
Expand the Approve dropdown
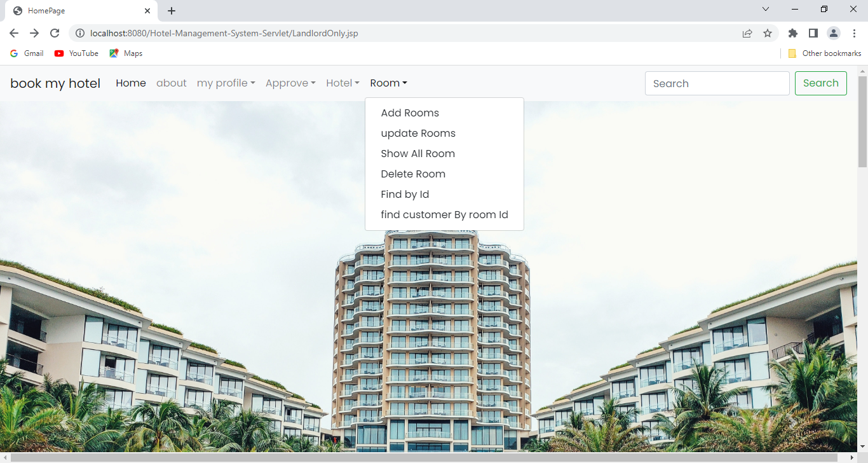coord(290,83)
